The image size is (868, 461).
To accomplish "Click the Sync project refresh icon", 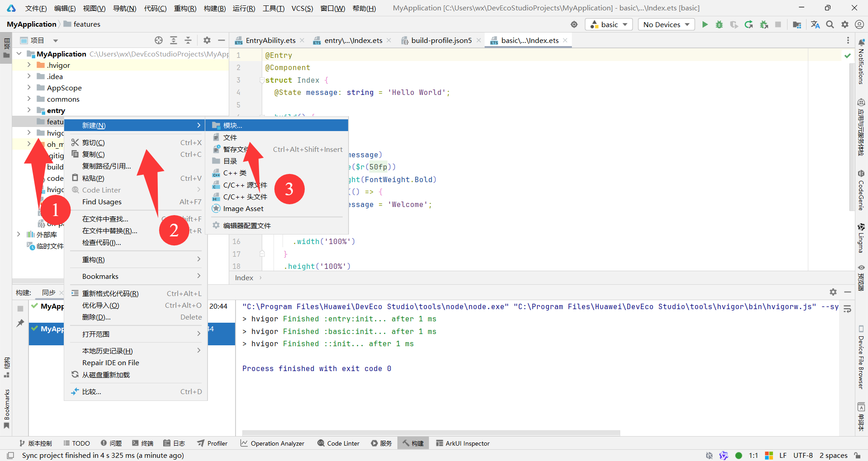I will (x=749, y=24).
